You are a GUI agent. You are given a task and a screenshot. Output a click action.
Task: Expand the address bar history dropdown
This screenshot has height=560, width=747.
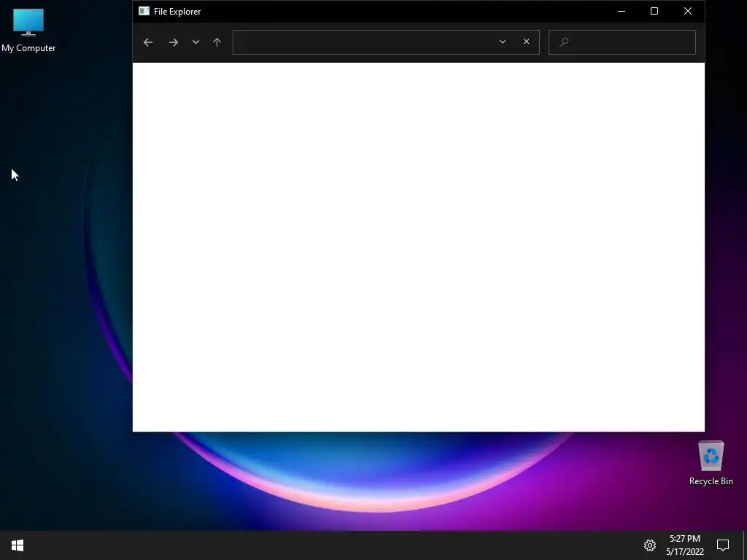502,42
